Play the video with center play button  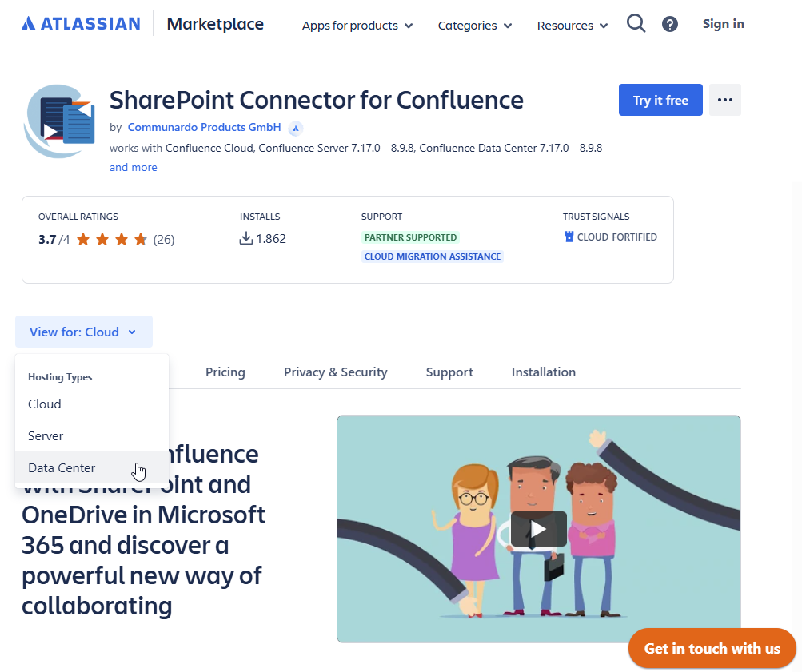538,529
